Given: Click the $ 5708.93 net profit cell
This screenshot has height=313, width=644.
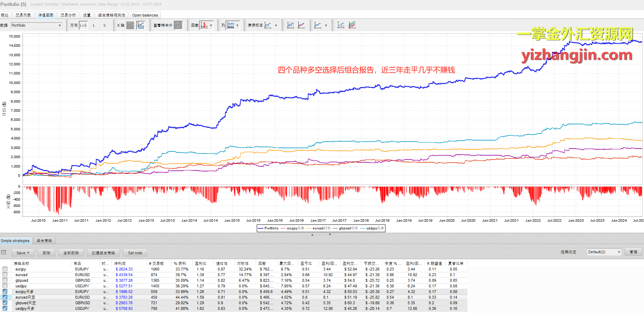Looking at the screenshot, I should point(124,308).
